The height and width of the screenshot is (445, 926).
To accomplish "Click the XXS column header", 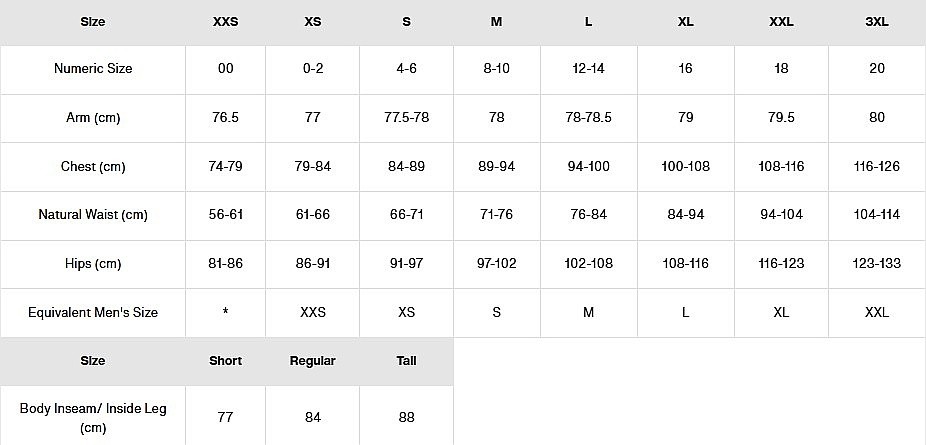I will point(225,22).
